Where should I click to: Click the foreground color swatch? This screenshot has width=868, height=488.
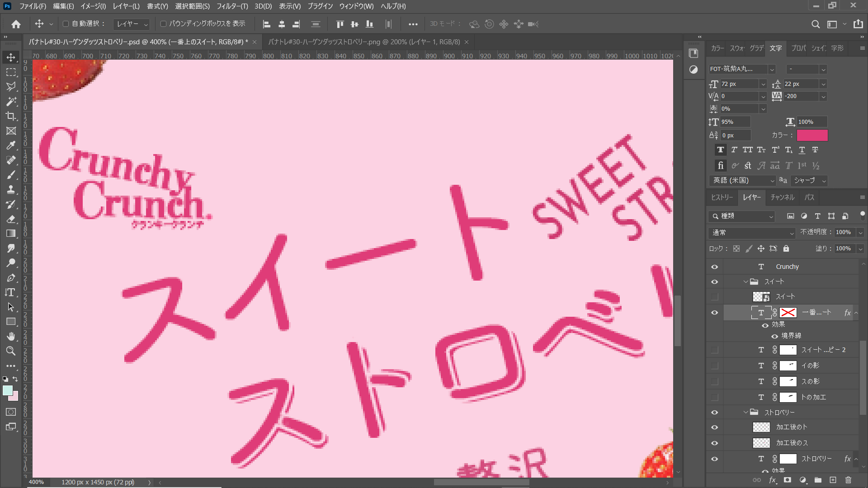pyautogui.click(x=7, y=391)
